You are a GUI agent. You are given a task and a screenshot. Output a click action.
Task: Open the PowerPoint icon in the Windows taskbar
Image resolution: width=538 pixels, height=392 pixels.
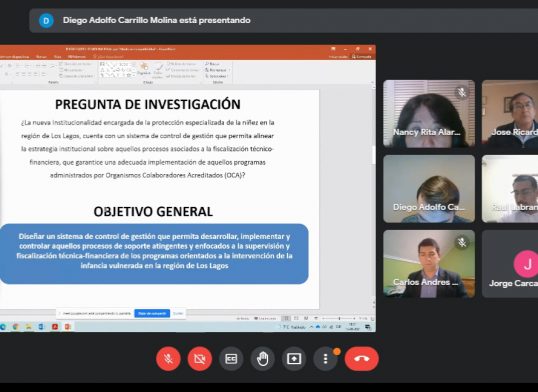tap(68, 327)
